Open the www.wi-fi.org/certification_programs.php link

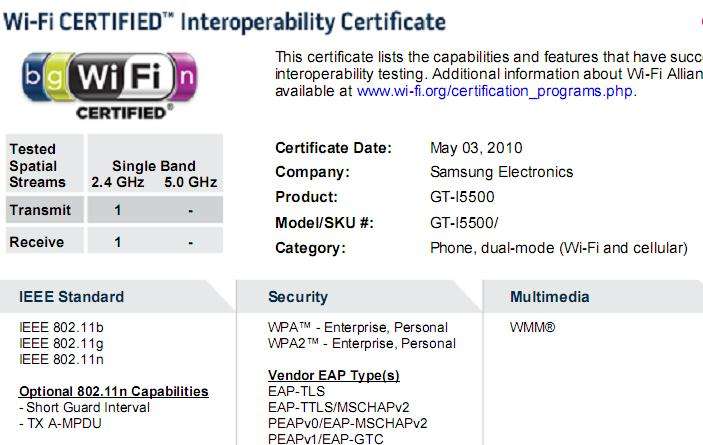pyautogui.click(x=495, y=91)
